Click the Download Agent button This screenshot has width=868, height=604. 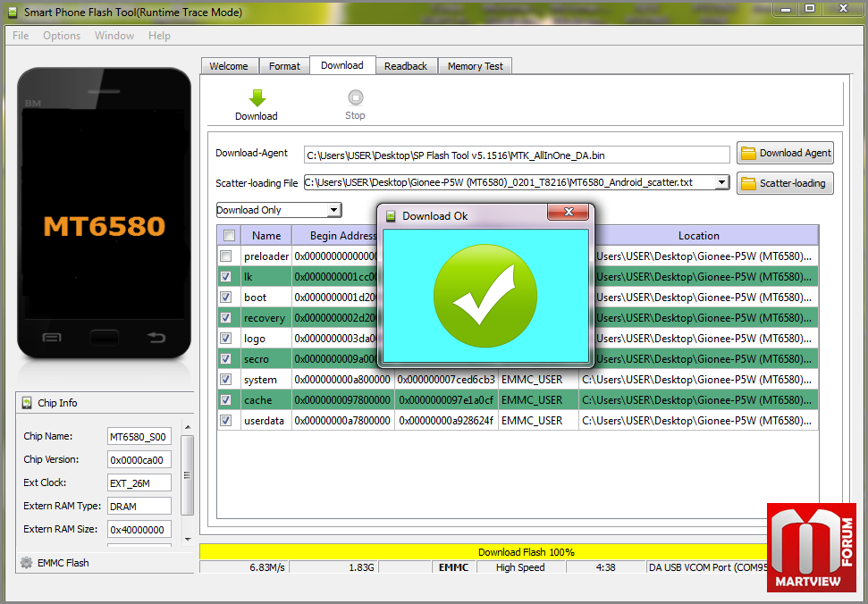pyautogui.click(x=785, y=153)
